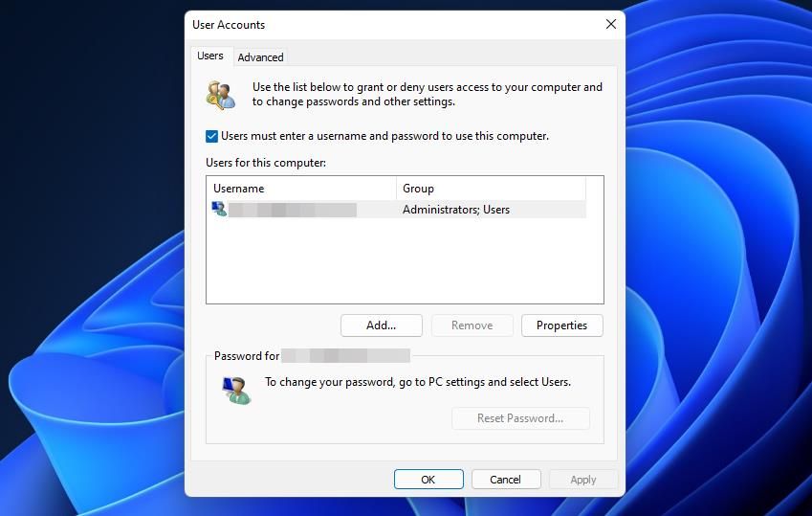Select the blurred username in the list

coord(292,210)
